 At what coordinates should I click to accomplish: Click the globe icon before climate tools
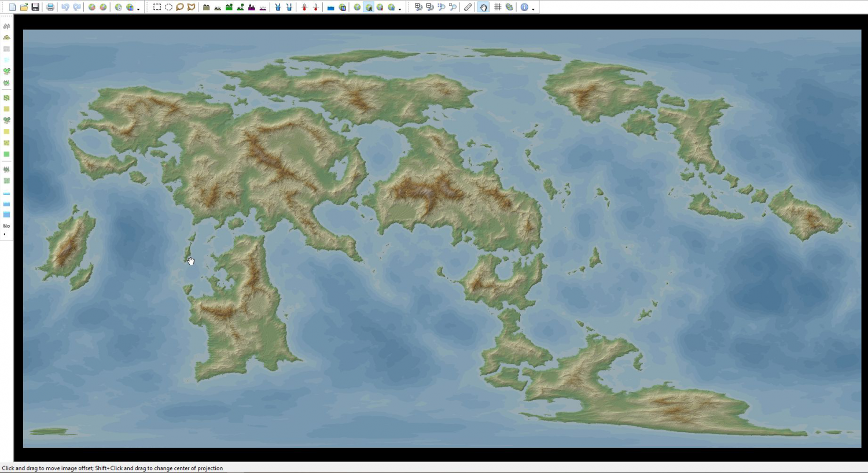[343, 7]
